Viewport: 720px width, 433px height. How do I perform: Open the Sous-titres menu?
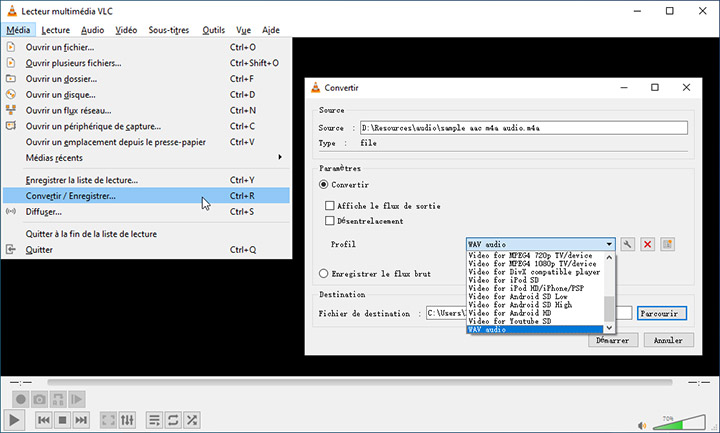pyautogui.click(x=169, y=30)
